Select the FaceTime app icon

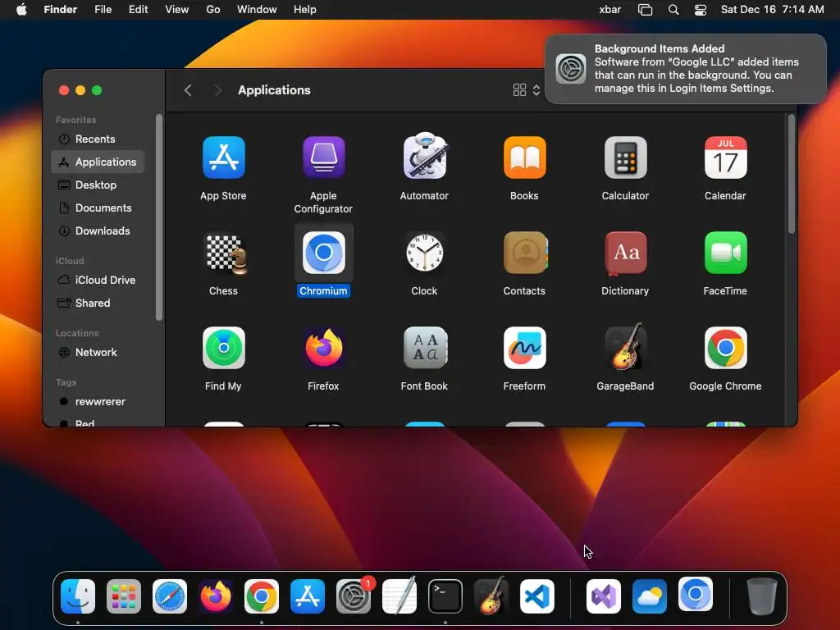[725, 253]
